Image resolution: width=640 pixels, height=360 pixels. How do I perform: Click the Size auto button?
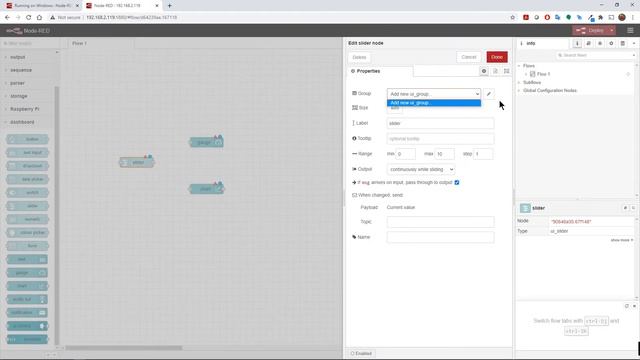(x=395, y=108)
